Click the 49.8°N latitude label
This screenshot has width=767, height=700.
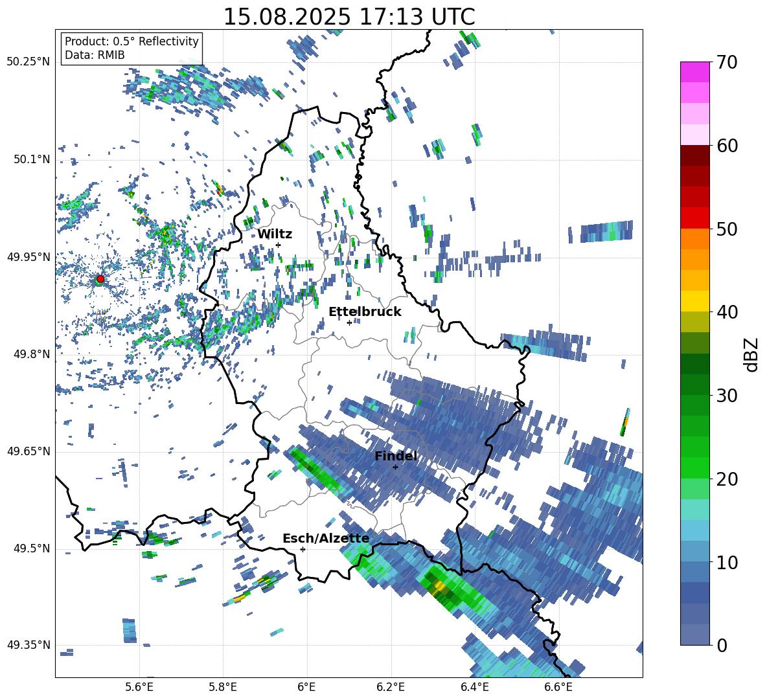(32, 354)
